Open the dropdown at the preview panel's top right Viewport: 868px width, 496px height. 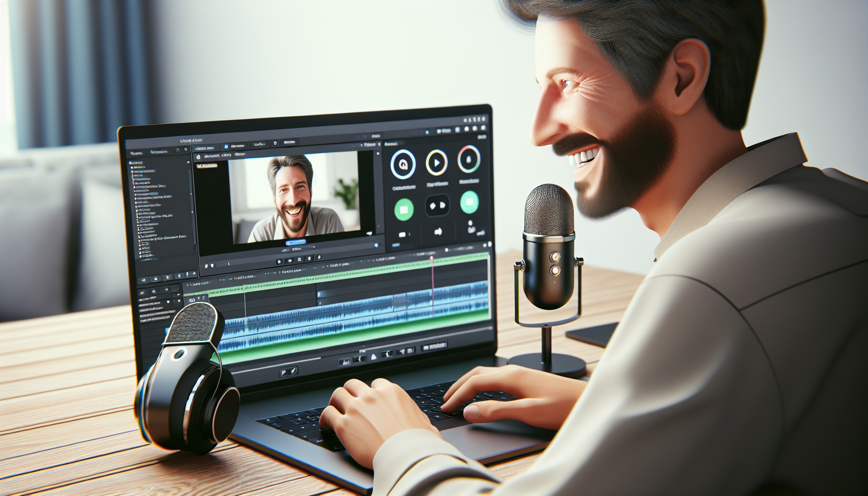pos(378,154)
